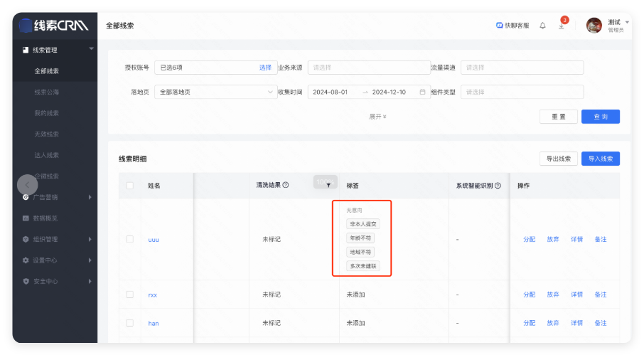Click 备注 in the uuu row
This screenshot has height=355, width=644.
(x=601, y=239)
